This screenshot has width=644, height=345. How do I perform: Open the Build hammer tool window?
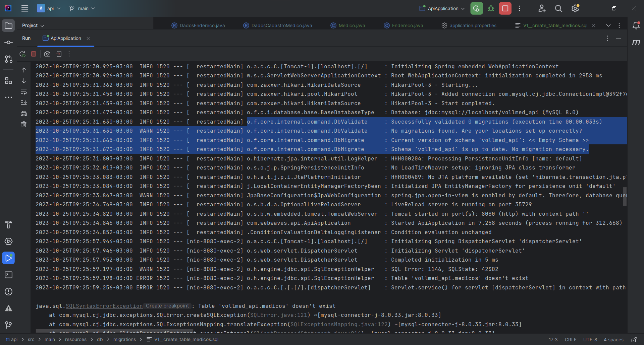click(8, 225)
